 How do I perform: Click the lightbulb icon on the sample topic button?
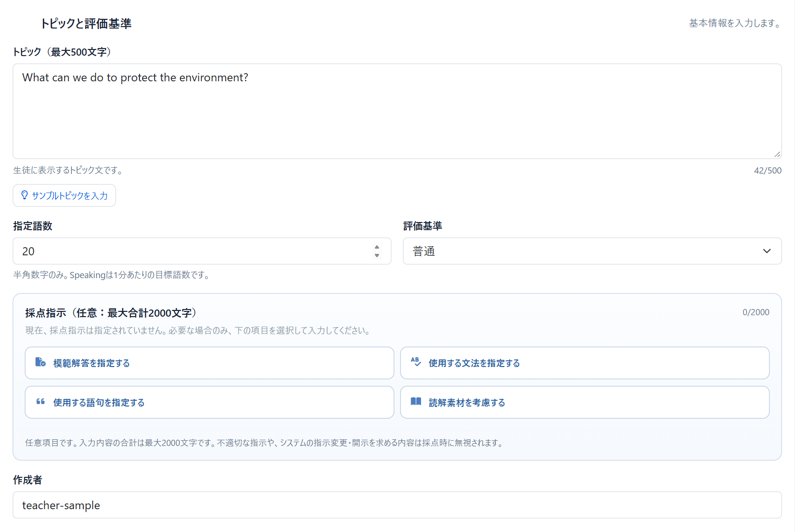pyautogui.click(x=25, y=195)
